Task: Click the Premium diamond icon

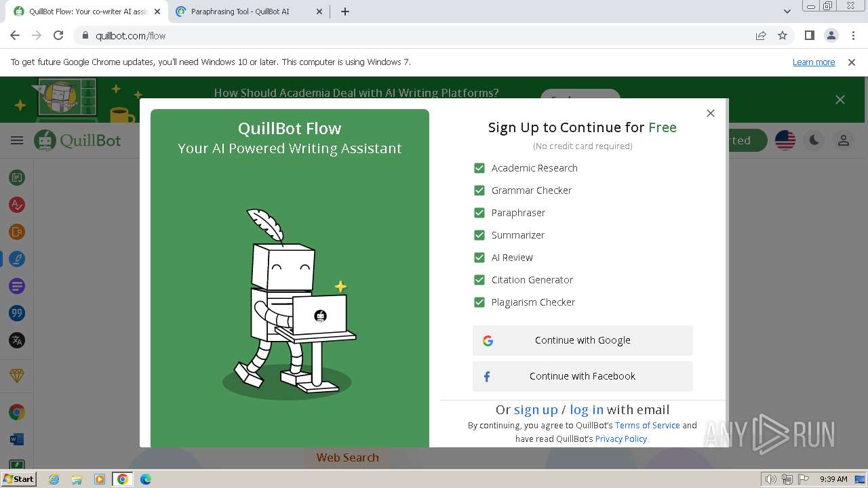Action: tap(17, 375)
